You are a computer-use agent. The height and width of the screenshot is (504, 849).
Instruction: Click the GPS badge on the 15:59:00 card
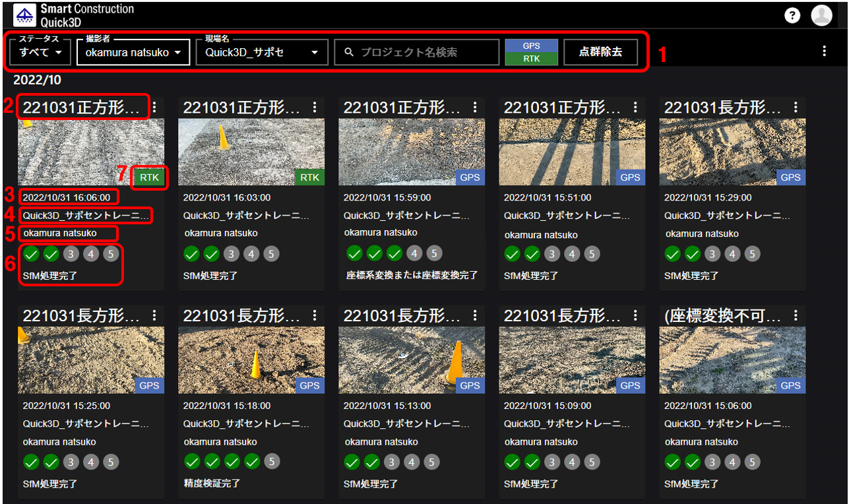coord(470,177)
